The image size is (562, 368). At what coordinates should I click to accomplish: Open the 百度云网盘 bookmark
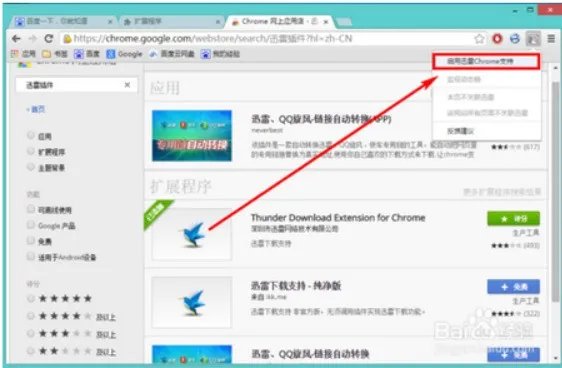[172, 54]
